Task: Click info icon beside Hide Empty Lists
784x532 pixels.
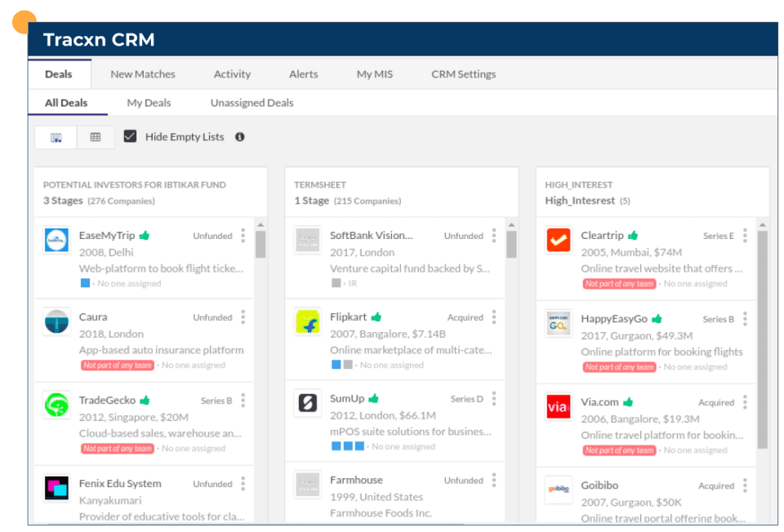Action: (x=240, y=137)
